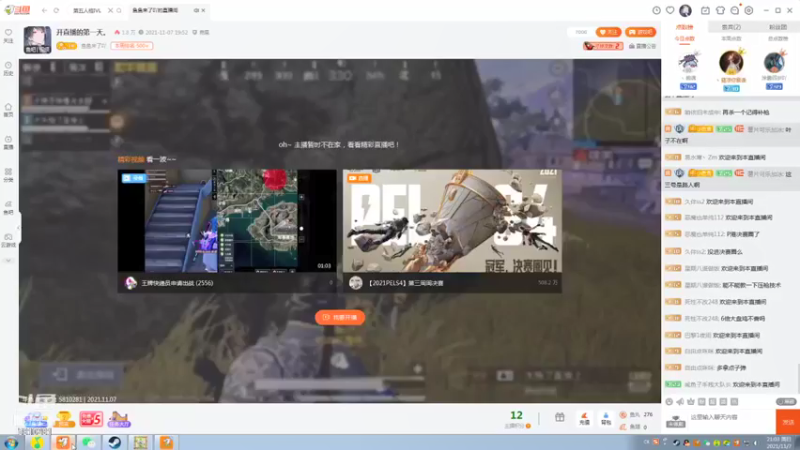Click the streamer's avatar picture
This screenshot has width=800, height=450.
(37, 40)
